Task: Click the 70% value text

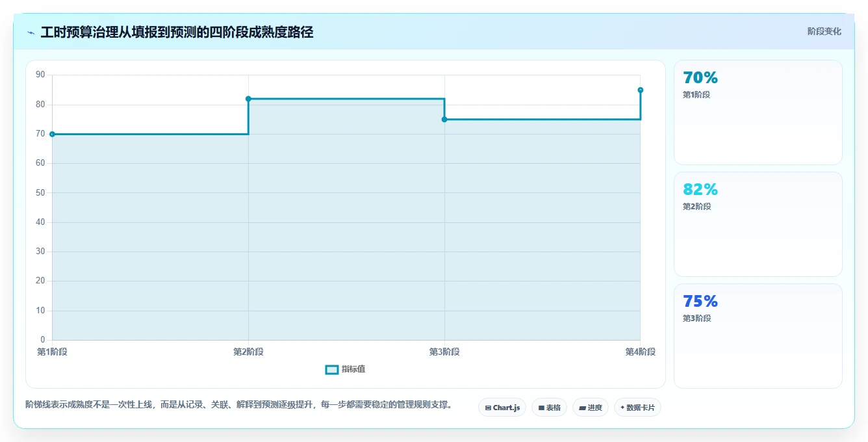Action: click(x=700, y=78)
